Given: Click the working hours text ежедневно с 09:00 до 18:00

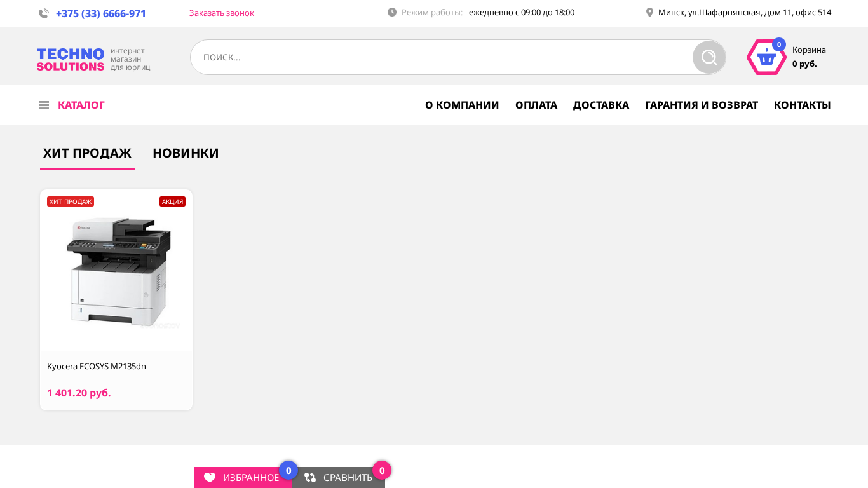Looking at the screenshot, I should click(522, 12).
